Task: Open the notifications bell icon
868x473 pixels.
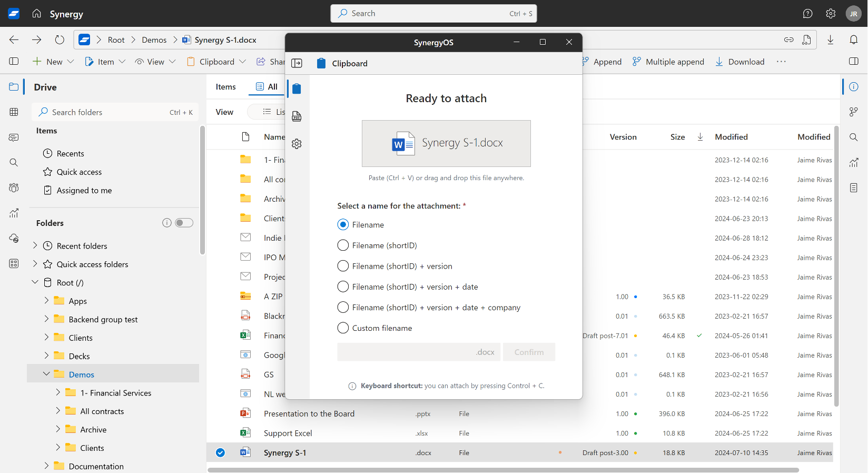Action: tap(854, 40)
